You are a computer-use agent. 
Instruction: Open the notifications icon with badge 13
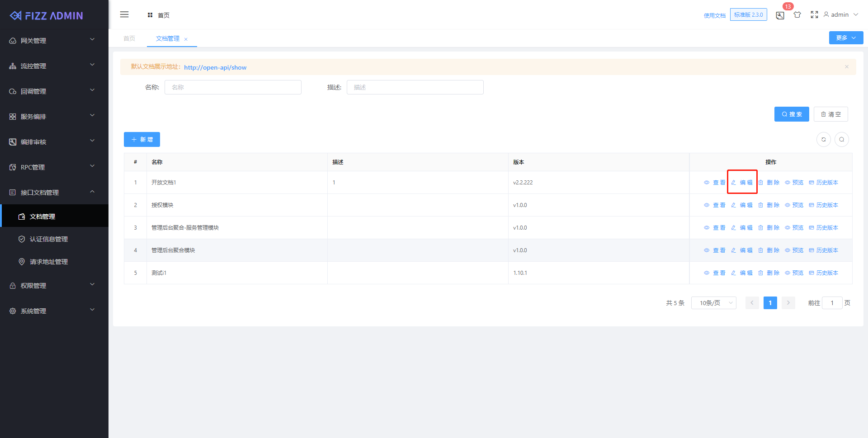[780, 15]
